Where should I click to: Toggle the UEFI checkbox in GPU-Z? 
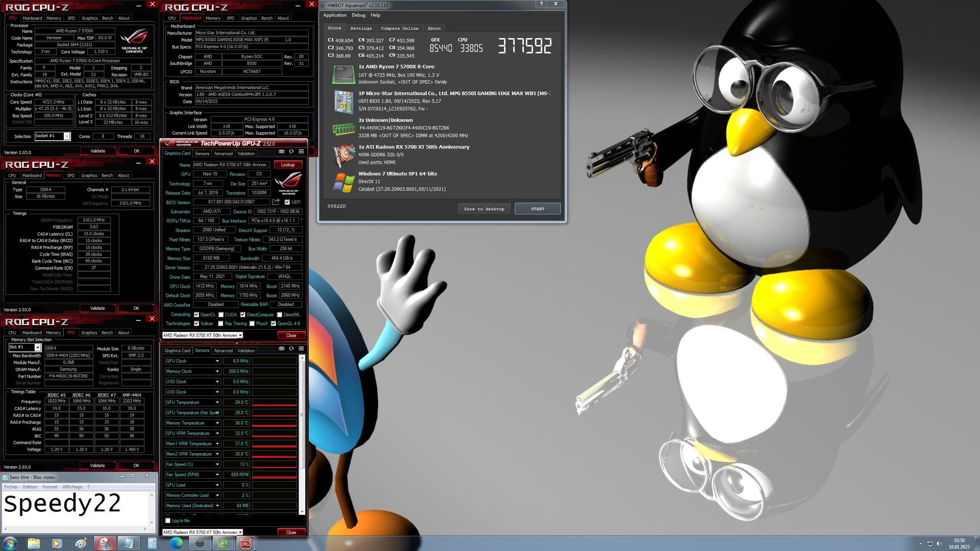(x=287, y=202)
